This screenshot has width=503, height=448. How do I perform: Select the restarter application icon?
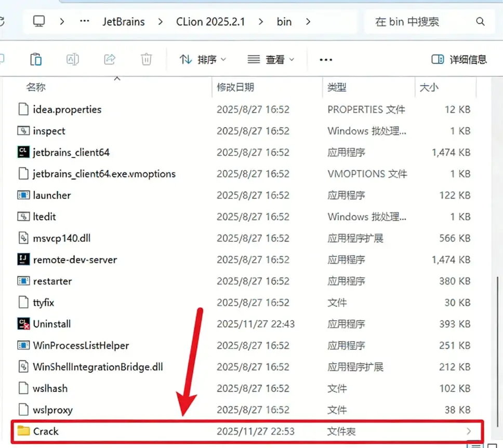pos(23,281)
